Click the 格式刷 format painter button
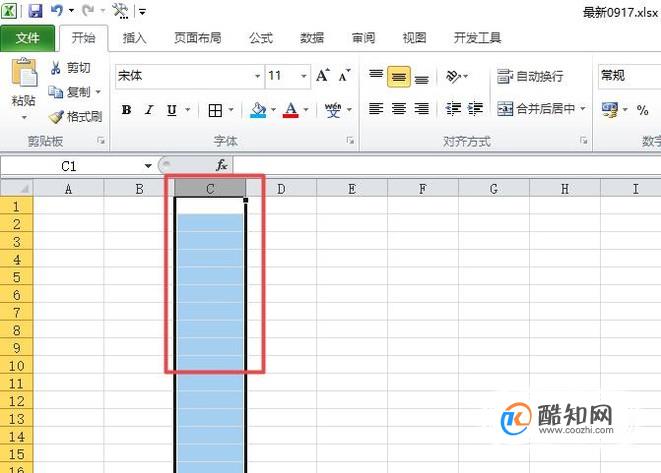Screen dimensions: 661x473 (x=75, y=116)
